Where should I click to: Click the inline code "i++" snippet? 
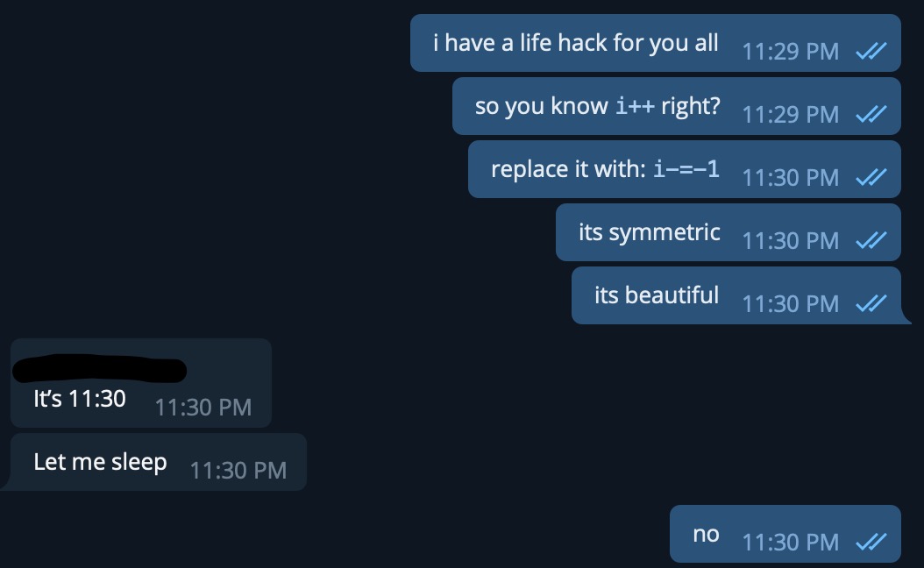[x=635, y=107]
